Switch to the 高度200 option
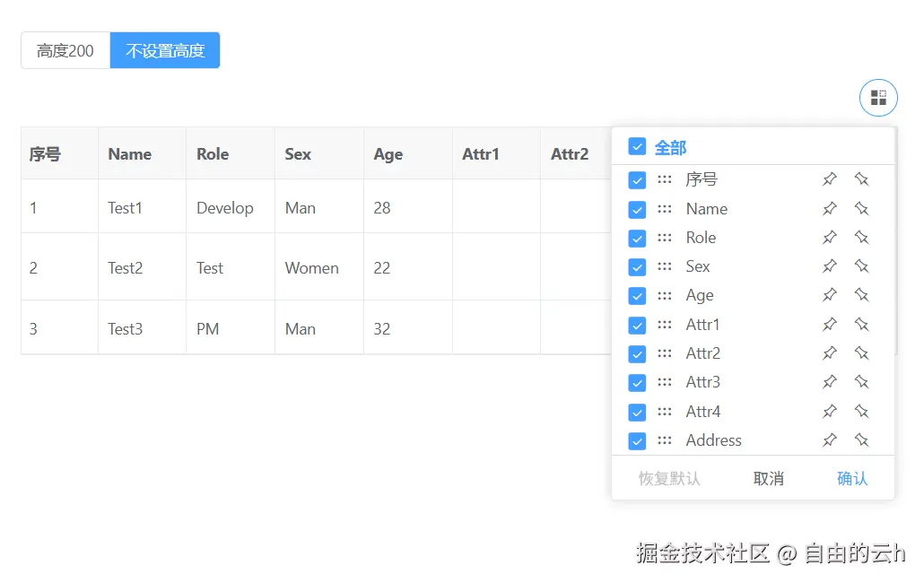The width and height of the screenshot is (924, 583). tap(65, 51)
